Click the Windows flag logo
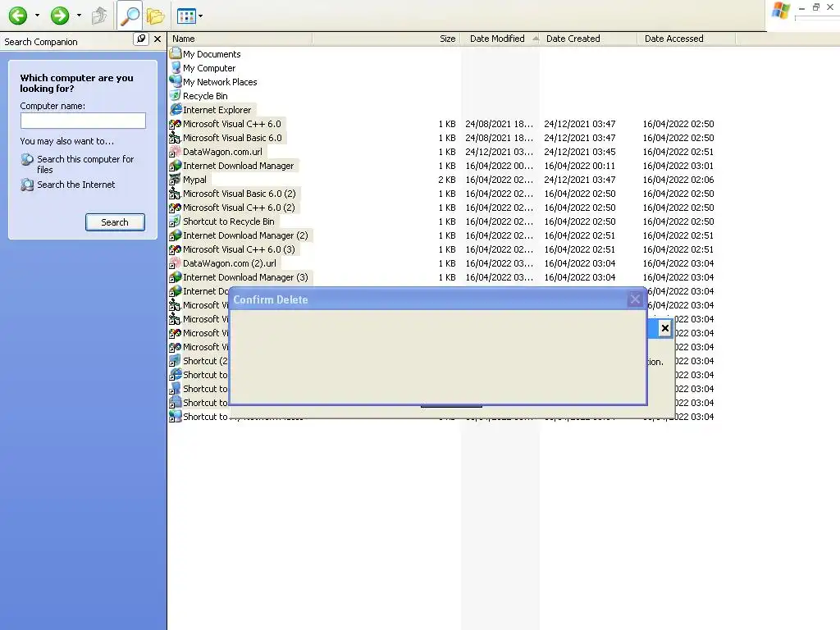The width and height of the screenshot is (840, 630). pos(781,11)
